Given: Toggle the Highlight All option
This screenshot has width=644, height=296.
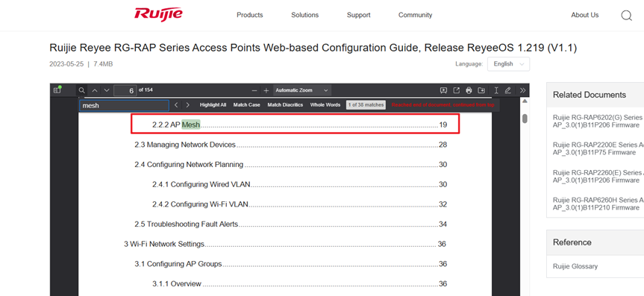Looking at the screenshot, I should coord(213,105).
